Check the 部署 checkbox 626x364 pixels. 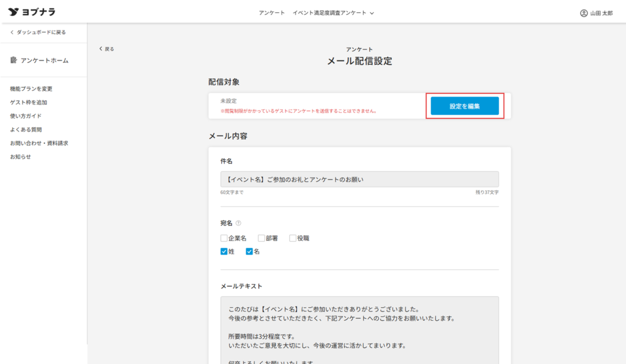tap(261, 238)
